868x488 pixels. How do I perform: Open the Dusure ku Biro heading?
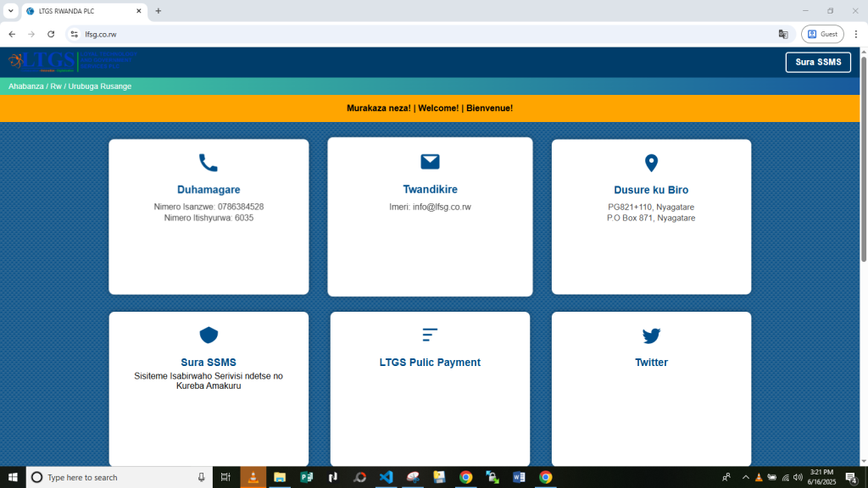pos(651,190)
